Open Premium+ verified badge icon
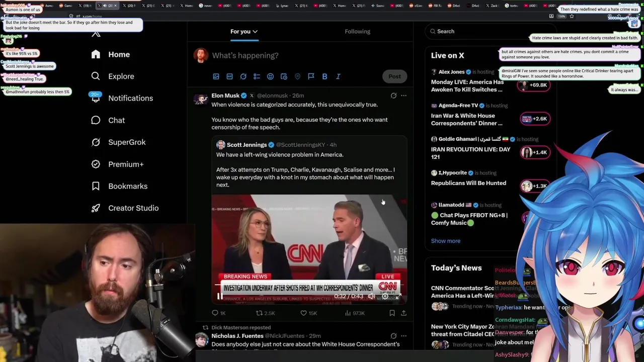This screenshot has width=644, height=362. click(96, 164)
